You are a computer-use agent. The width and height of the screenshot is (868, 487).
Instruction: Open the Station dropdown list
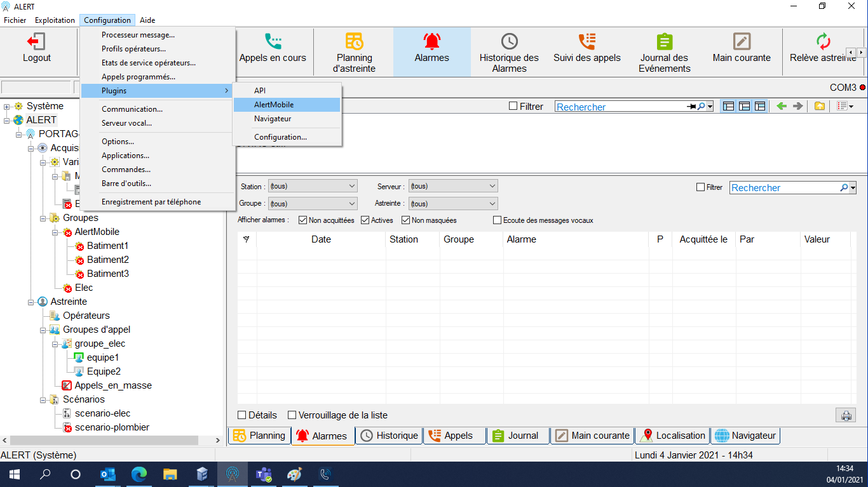pos(313,186)
